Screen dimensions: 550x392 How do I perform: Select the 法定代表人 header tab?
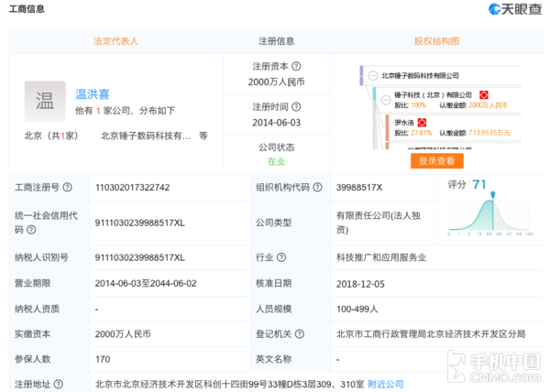coord(115,41)
